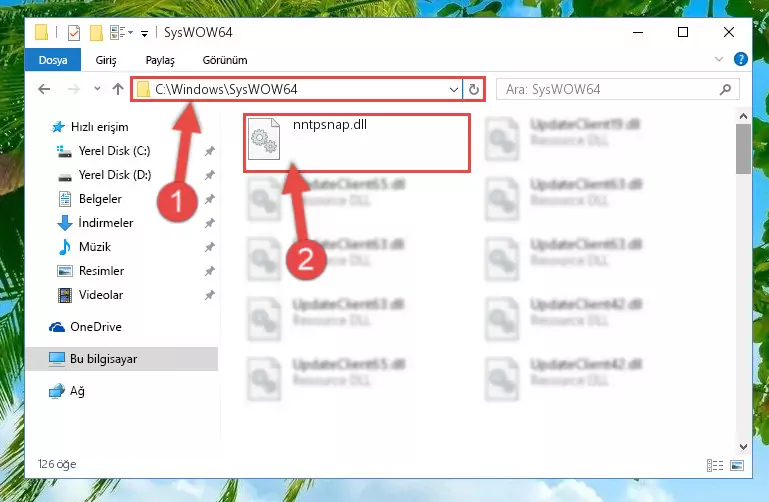Screen dimensions: 769x502
Task: Refresh the SysWOW64 folder view
Action: click(x=474, y=90)
